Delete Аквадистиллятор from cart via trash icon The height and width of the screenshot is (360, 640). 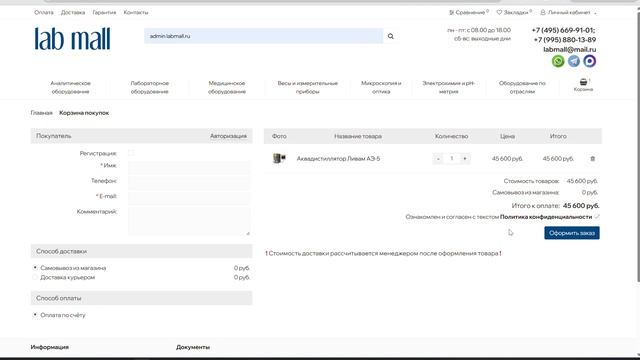tap(593, 159)
